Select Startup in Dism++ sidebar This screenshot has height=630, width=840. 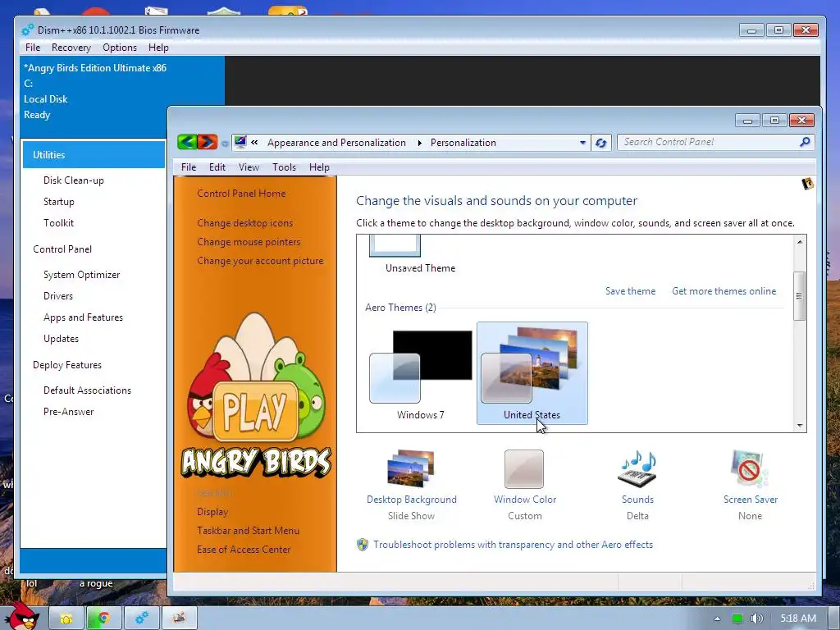click(x=59, y=202)
